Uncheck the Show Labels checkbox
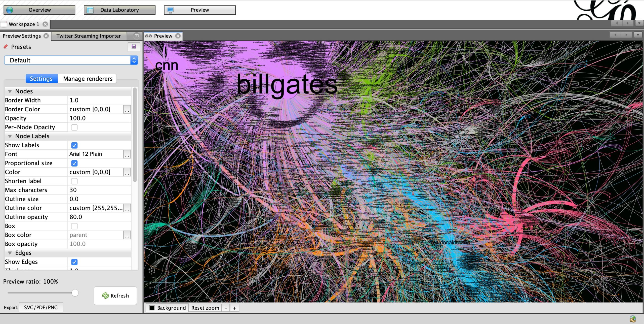This screenshot has width=644, height=324. (74, 145)
